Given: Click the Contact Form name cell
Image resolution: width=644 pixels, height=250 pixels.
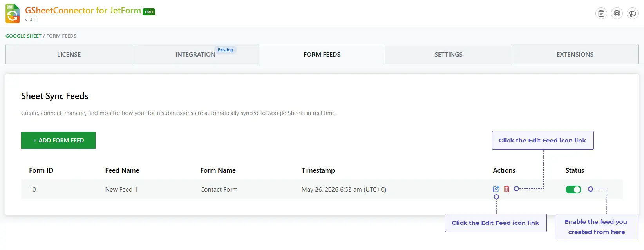Looking at the screenshot, I should point(219,189).
